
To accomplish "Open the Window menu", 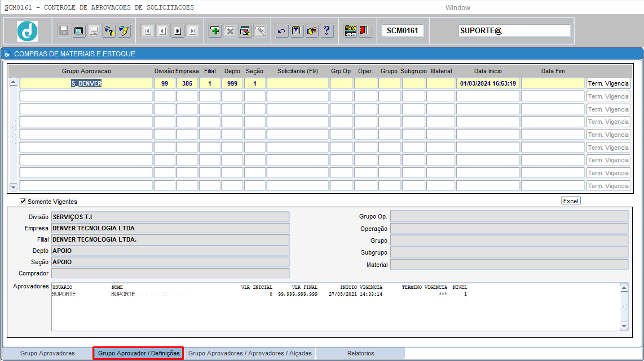I will coord(457,8).
